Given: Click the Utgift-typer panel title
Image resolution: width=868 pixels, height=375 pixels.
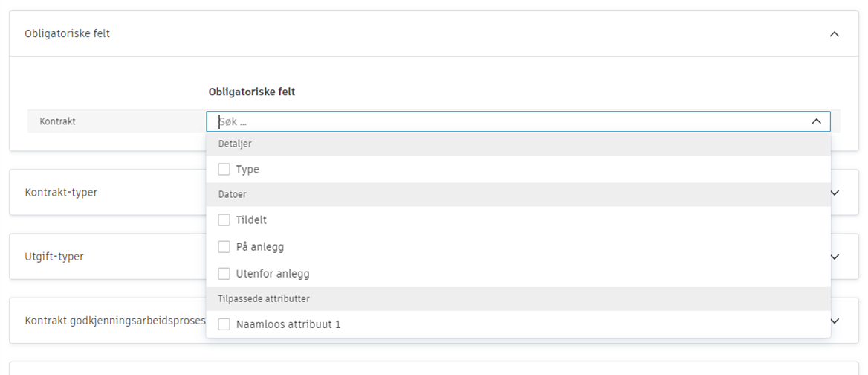Looking at the screenshot, I should (x=54, y=257).
